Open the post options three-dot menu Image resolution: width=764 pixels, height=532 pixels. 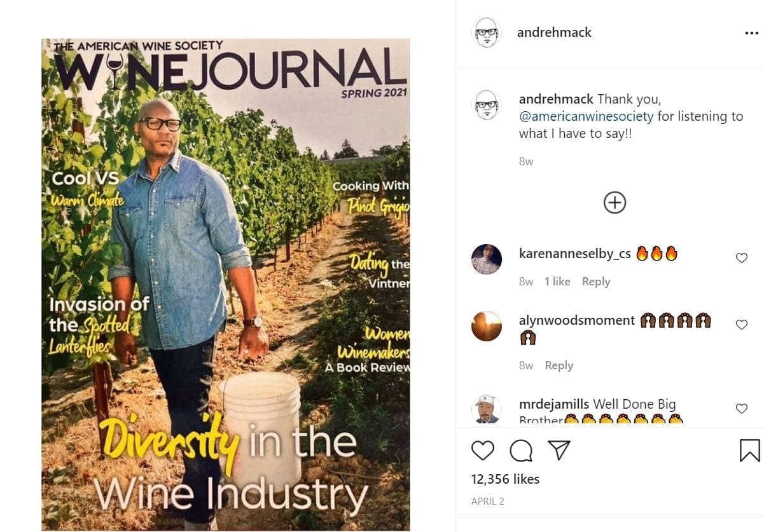point(751,32)
